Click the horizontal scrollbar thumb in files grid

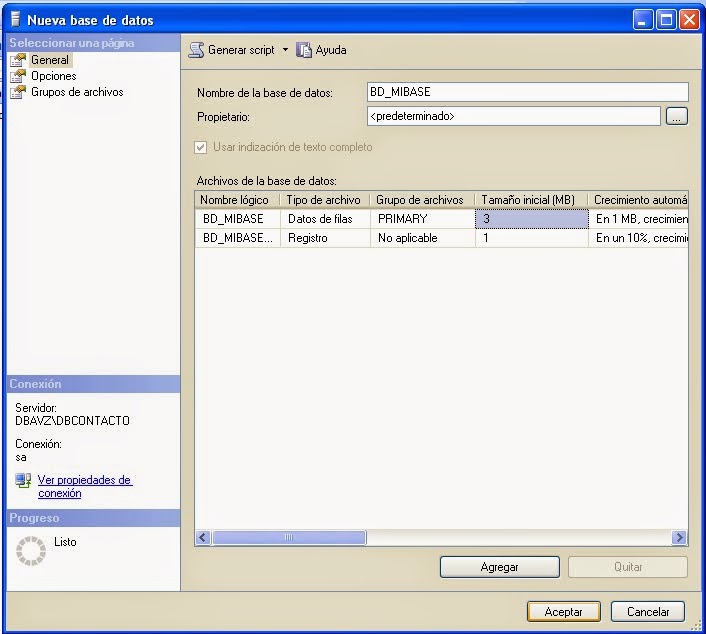(x=289, y=537)
